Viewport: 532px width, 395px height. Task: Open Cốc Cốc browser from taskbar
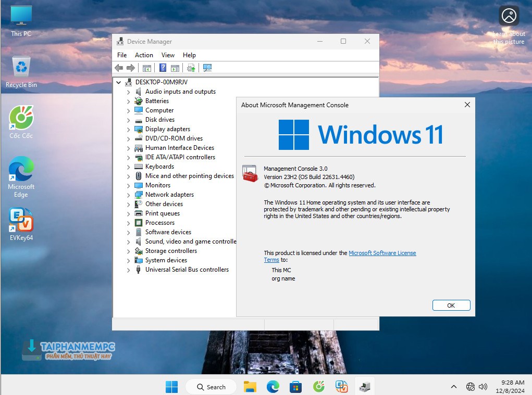318,387
